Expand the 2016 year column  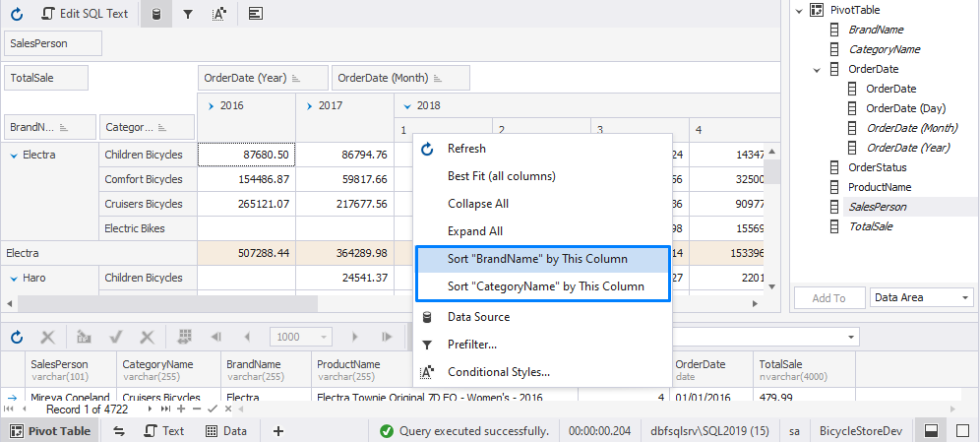[x=211, y=105]
